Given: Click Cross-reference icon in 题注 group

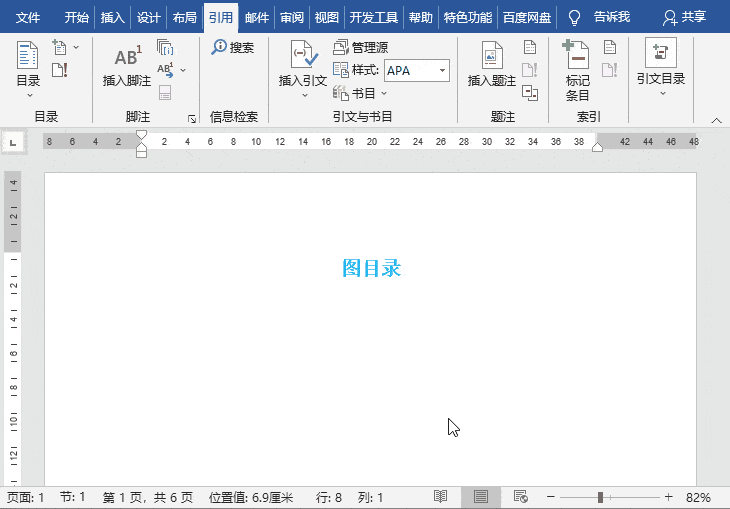Looking at the screenshot, I should pos(530,92).
